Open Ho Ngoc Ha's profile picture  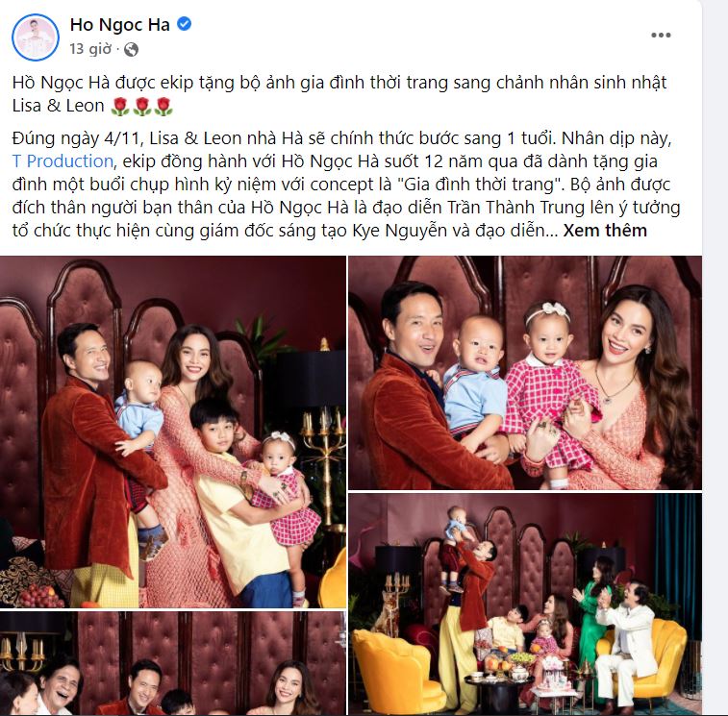(36, 37)
